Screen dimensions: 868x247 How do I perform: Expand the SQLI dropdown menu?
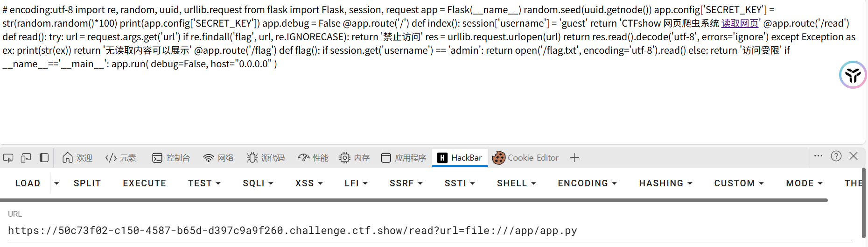click(x=258, y=183)
